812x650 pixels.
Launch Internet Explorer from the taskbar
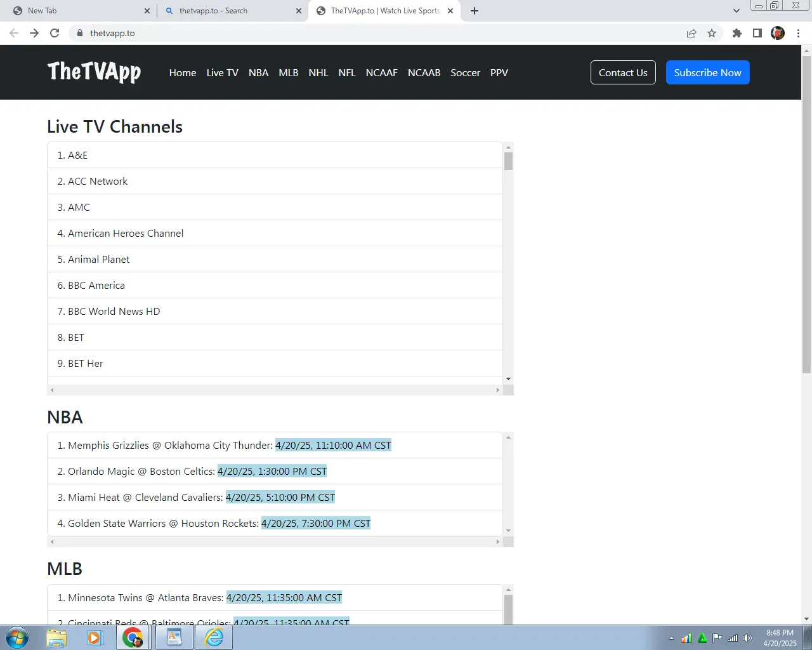tap(214, 637)
